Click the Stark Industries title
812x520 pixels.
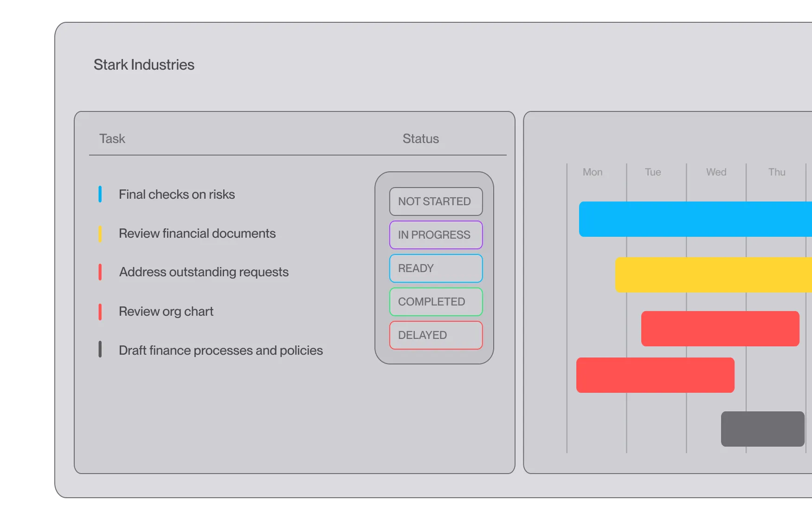(x=144, y=65)
